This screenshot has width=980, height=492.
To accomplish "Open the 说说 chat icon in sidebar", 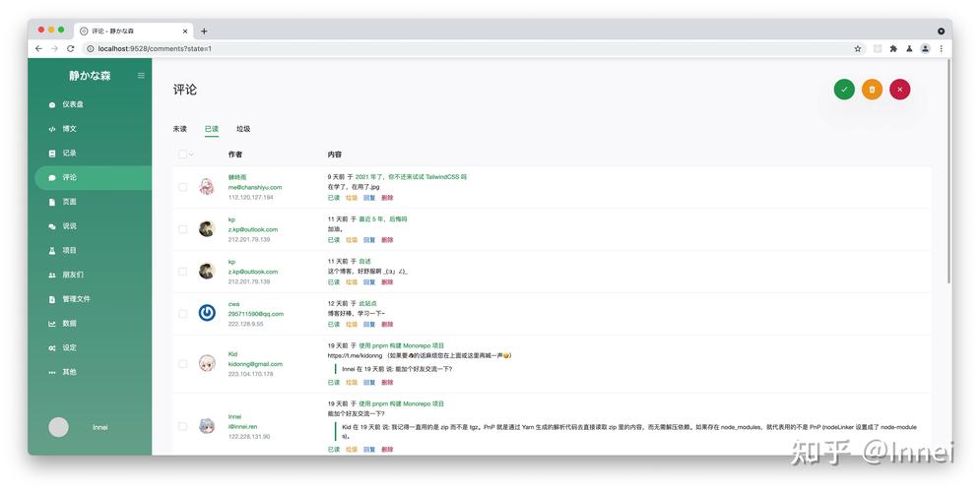I will click(x=52, y=226).
